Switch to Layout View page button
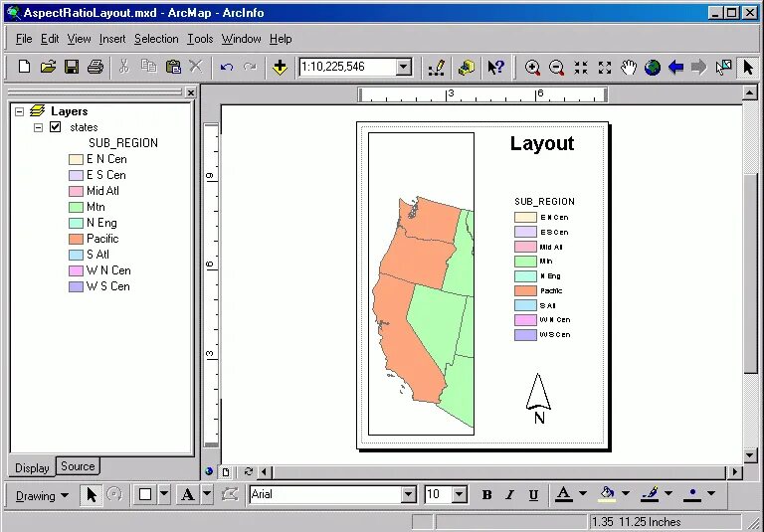Screen dimensions: 764x532 (226, 471)
